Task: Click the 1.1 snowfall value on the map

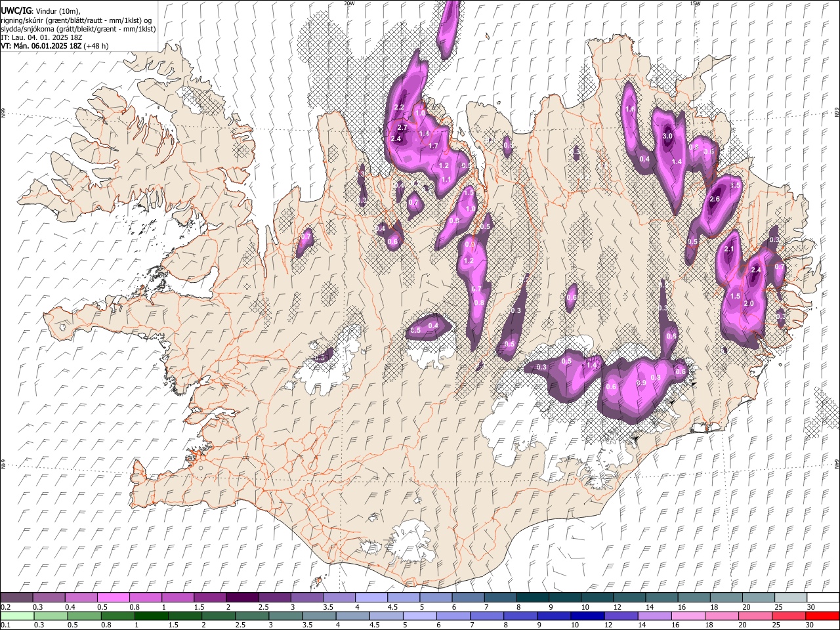Action: [x=446, y=180]
